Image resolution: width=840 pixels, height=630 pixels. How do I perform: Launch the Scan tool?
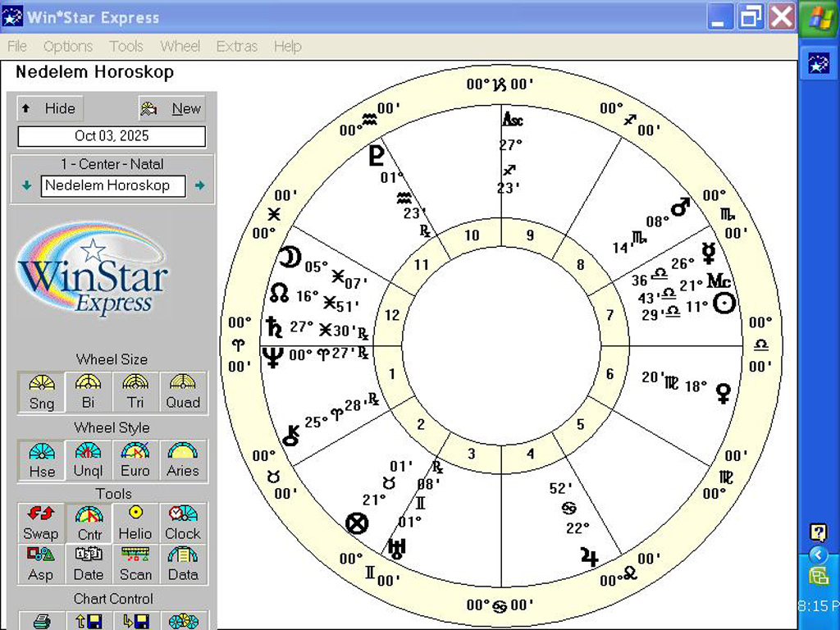[x=135, y=564]
